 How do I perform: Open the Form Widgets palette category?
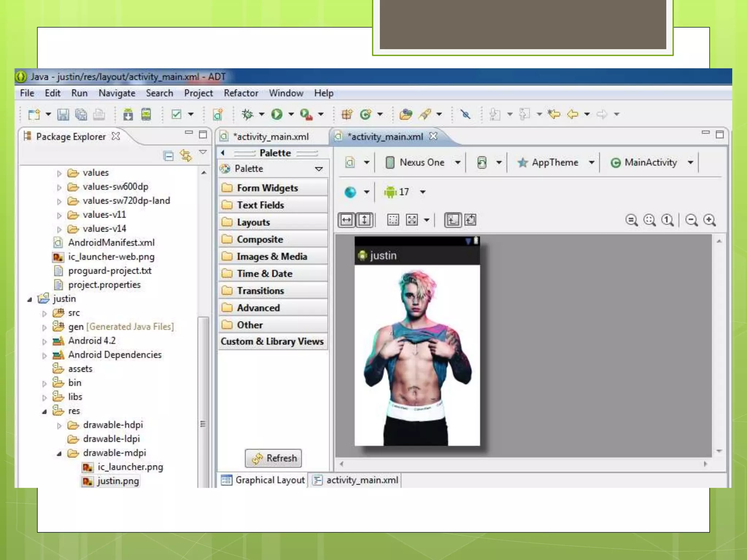pyautogui.click(x=273, y=188)
